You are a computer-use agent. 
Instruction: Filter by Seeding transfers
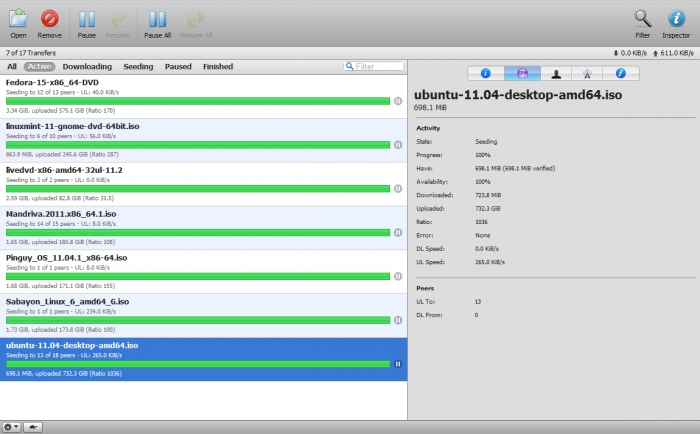[138, 67]
